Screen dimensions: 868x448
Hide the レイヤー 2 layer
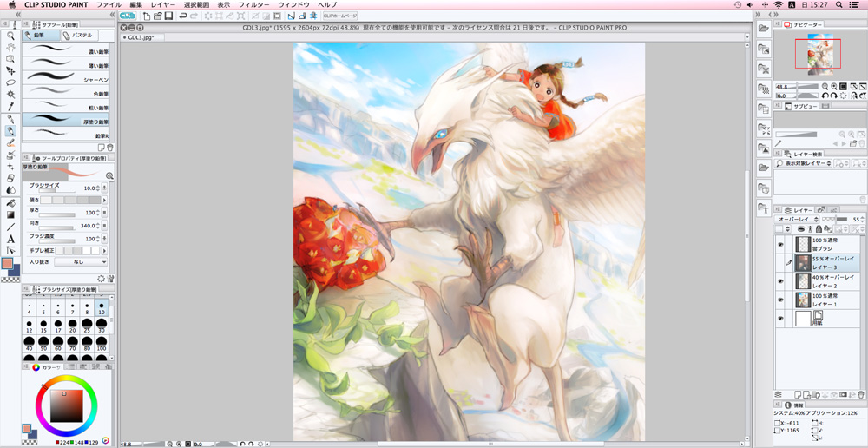pos(780,281)
